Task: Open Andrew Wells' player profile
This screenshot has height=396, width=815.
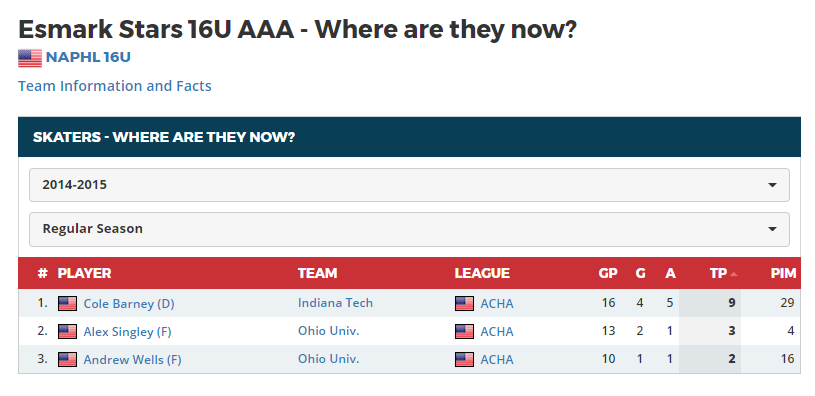Action: coord(133,360)
